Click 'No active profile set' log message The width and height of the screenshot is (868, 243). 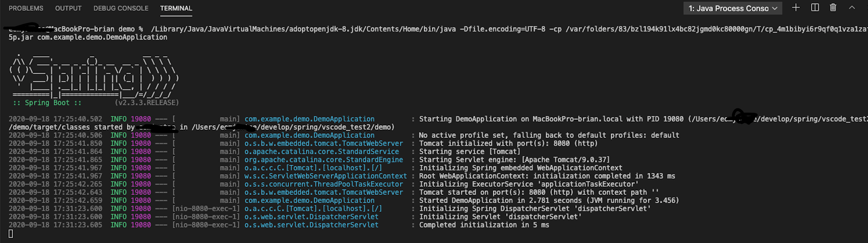pos(549,135)
